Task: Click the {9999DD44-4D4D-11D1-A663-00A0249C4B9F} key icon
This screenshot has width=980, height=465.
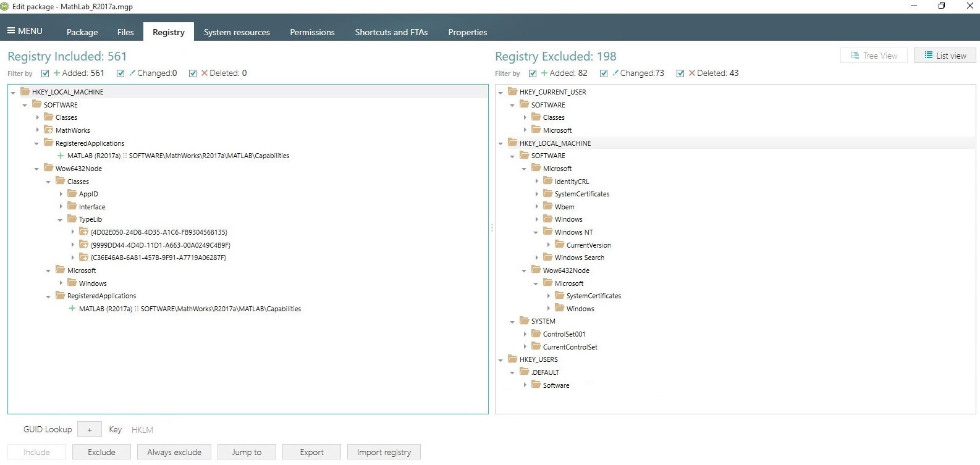Action: click(83, 245)
